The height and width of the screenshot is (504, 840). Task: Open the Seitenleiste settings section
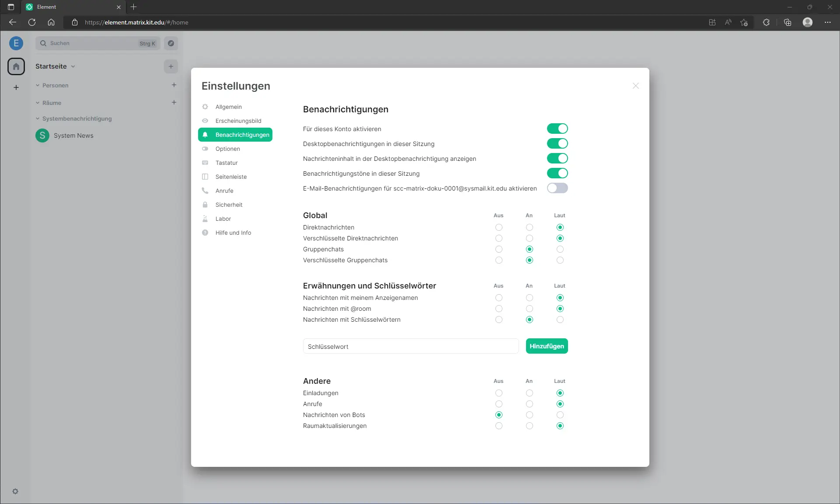231,177
